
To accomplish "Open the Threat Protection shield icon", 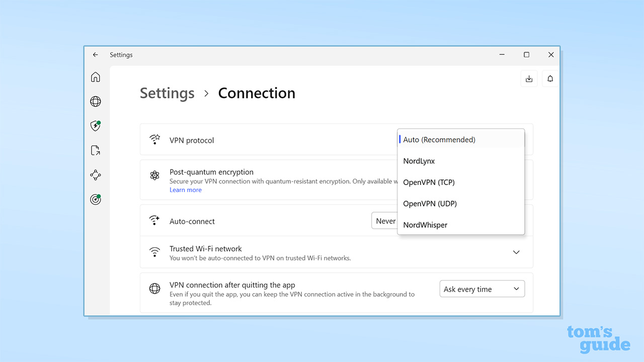I will (x=96, y=126).
